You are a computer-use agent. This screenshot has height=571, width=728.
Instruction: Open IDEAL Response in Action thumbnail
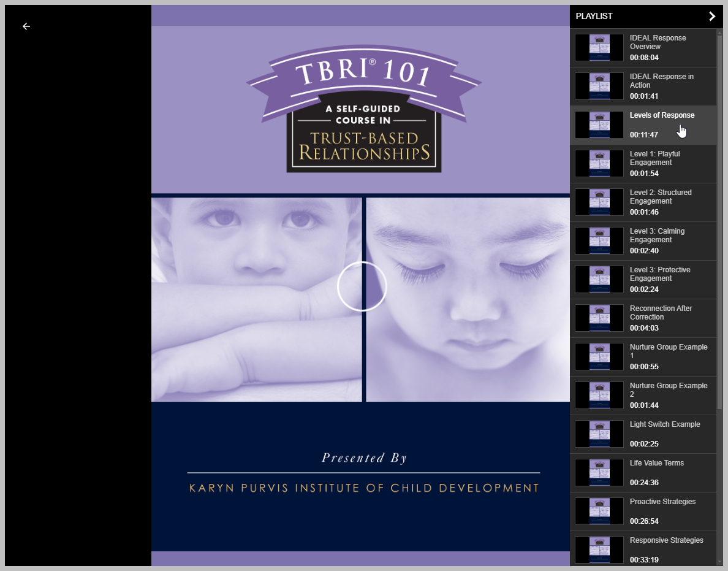point(599,86)
